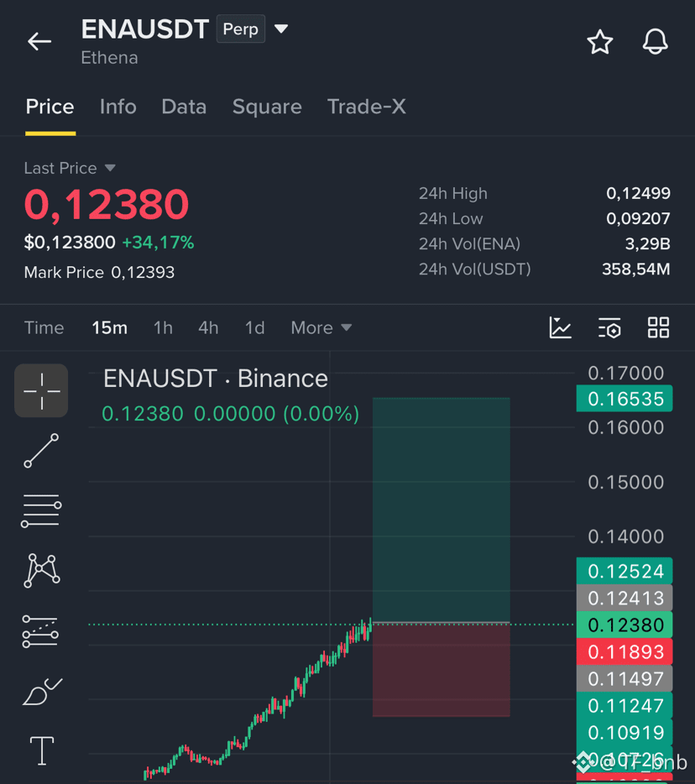The width and height of the screenshot is (695, 784).
Task: Switch to the Price tab
Action: 50,107
